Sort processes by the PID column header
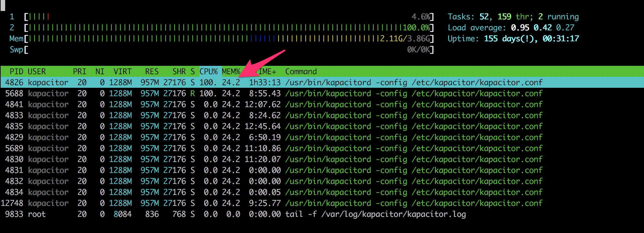This screenshot has width=644, height=233. coord(16,71)
